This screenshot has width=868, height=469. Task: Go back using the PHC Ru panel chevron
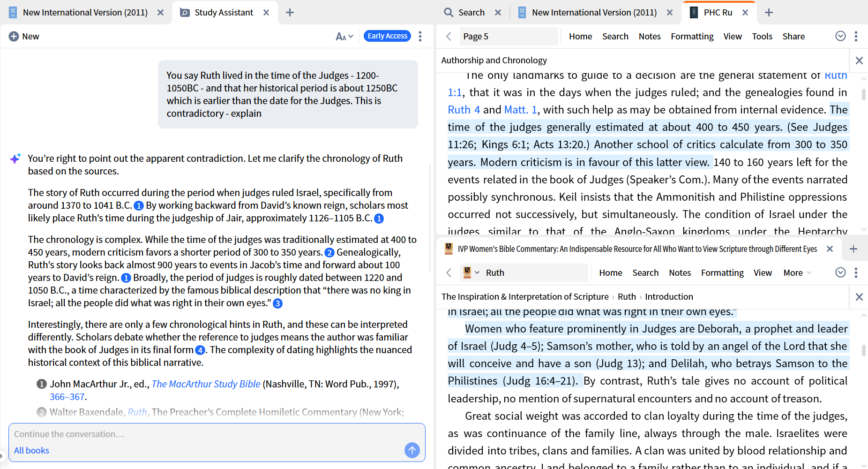pyautogui.click(x=449, y=36)
